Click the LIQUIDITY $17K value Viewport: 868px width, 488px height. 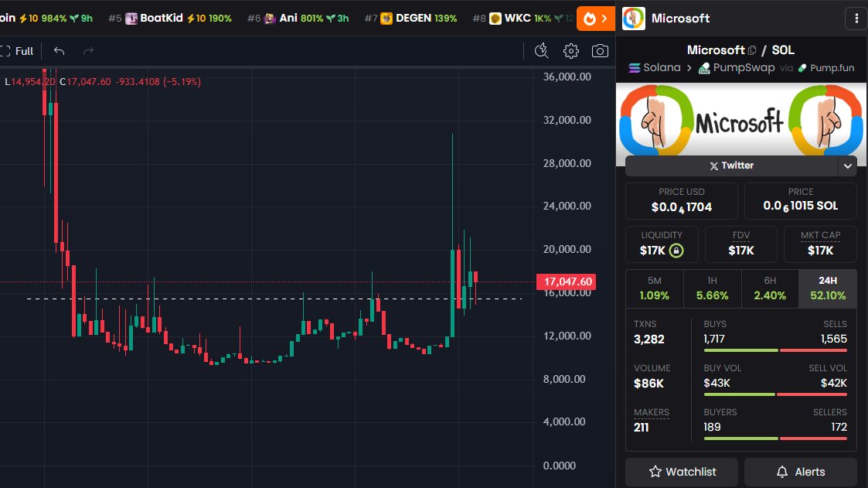coord(652,251)
